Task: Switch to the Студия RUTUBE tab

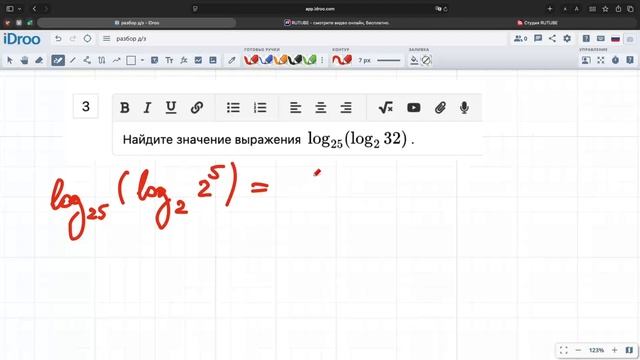Action: tap(537, 23)
